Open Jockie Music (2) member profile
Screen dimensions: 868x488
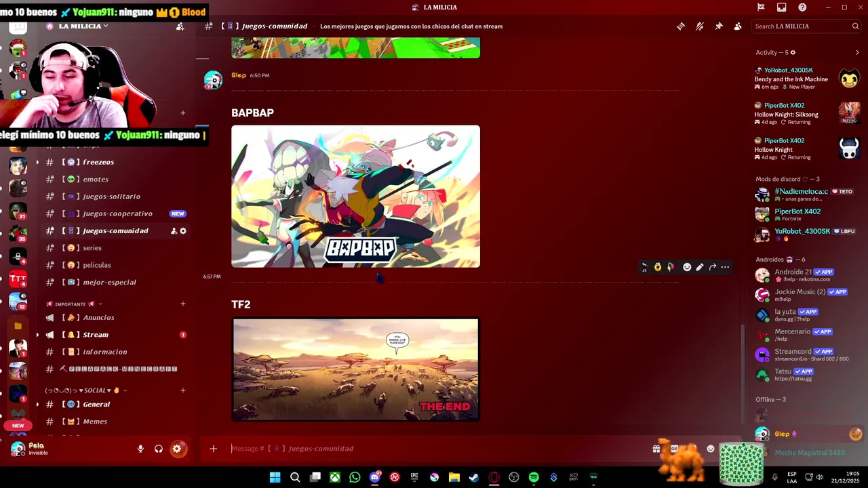(x=806, y=295)
